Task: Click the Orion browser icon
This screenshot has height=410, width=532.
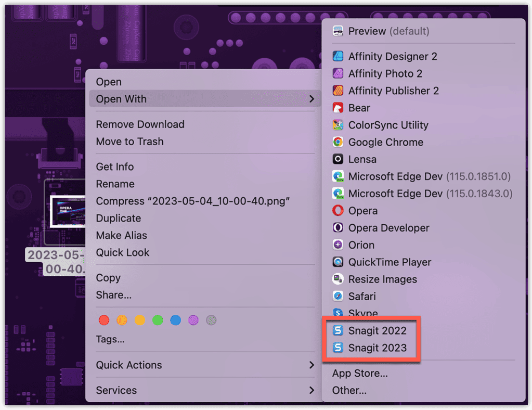Action: point(338,245)
